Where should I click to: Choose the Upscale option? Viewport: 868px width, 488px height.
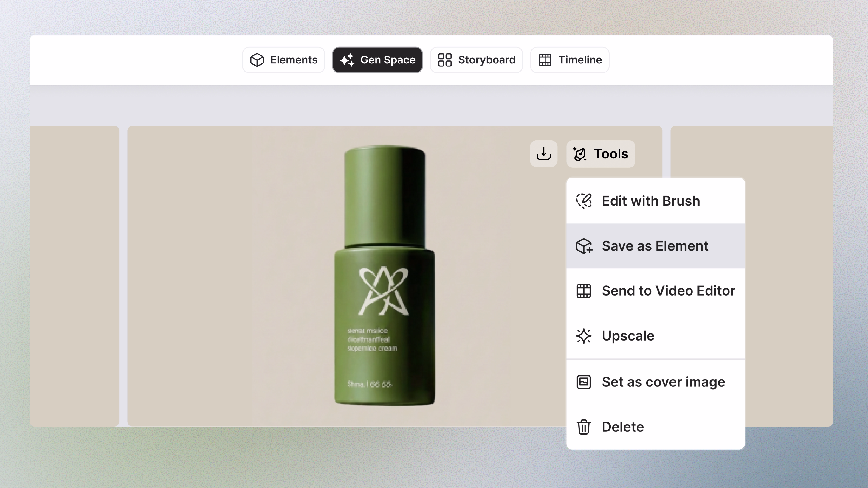pyautogui.click(x=628, y=336)
